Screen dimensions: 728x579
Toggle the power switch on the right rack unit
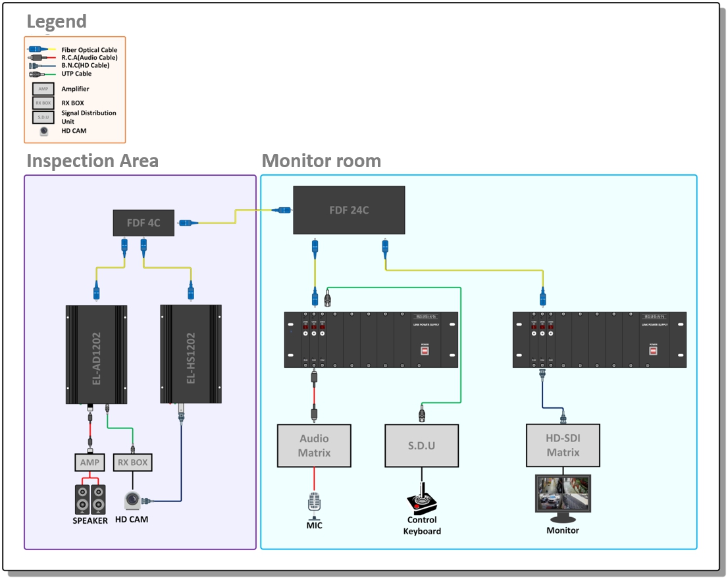point(653,351)
